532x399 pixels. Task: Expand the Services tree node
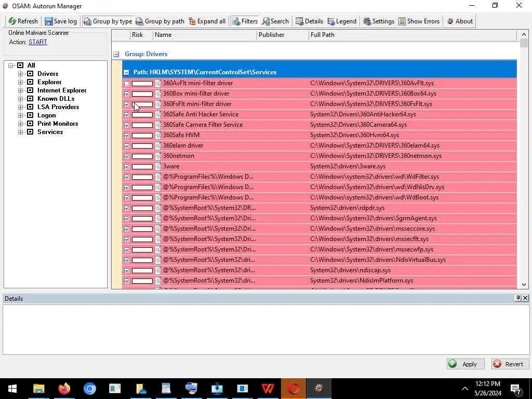click(x=20, y=131)
